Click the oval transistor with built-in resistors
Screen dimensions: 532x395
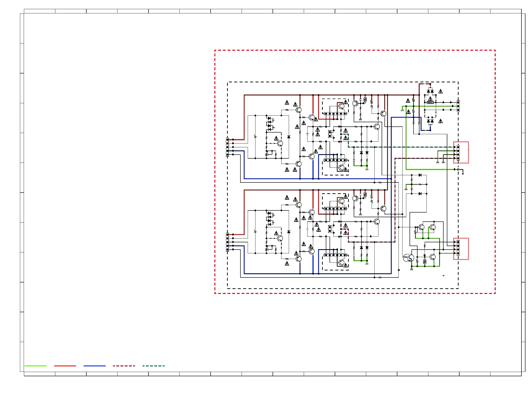pos(408,258)
